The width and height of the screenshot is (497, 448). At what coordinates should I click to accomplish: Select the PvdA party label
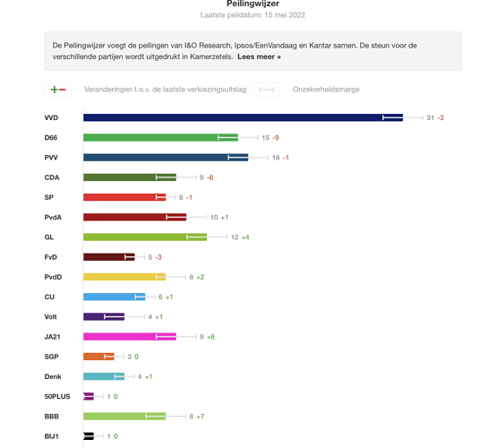(x=53, y=217)
